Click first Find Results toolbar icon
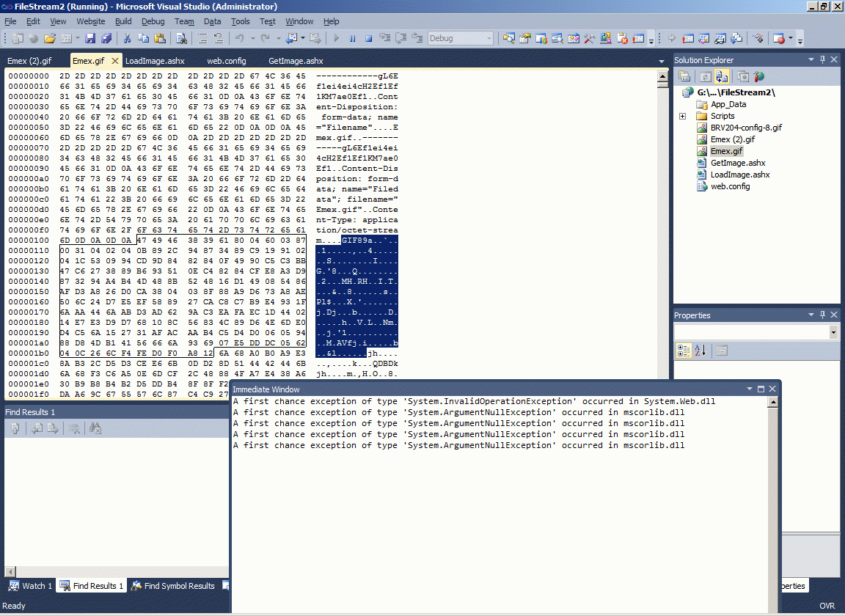Image resolution: width=845 pixels, height=616 pixels. click(15, 428)
